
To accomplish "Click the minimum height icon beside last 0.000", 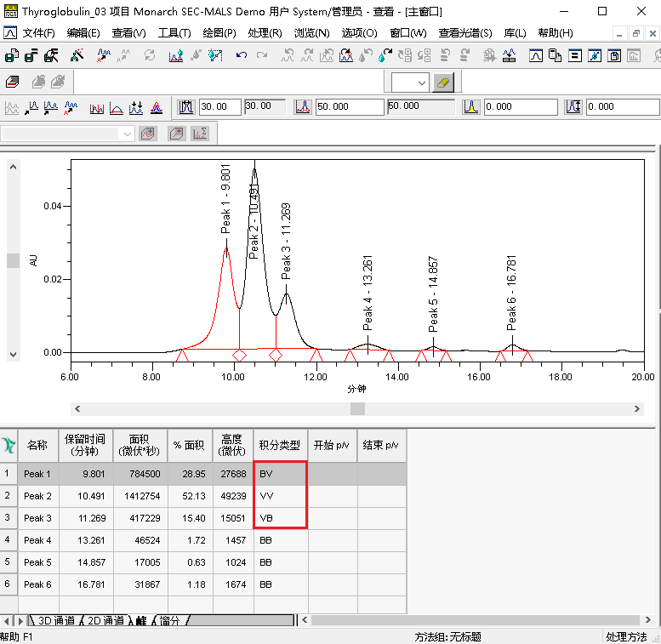I will (573, 107).
